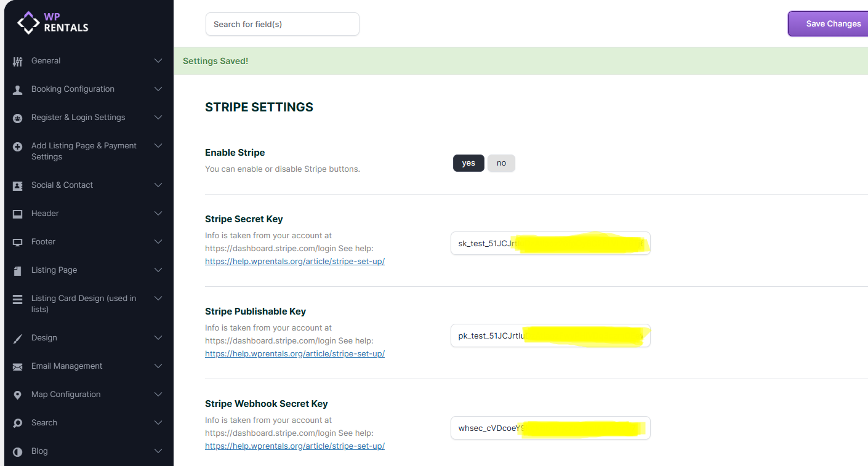Click the Listing Page document icon

(x=18, y=271)
